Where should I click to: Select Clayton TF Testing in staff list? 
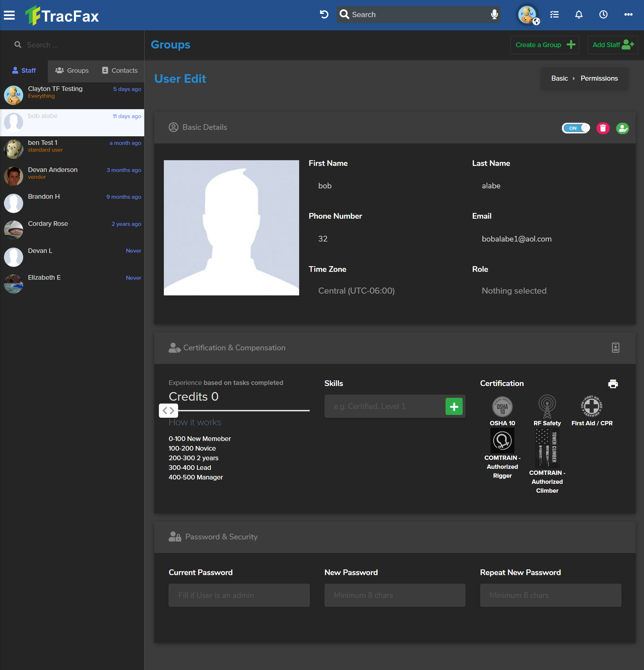click(72, 95)
